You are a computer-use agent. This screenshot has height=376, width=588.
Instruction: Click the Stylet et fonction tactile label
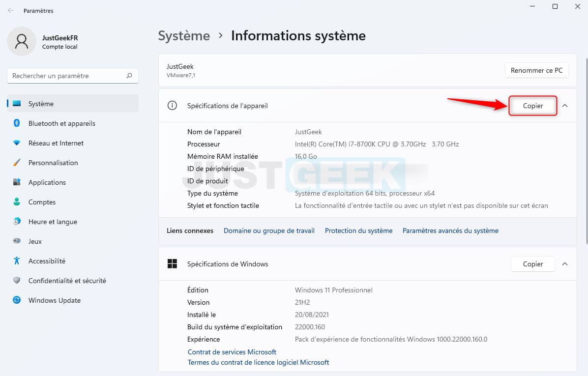pyautogui.click(x=223, y=205)
